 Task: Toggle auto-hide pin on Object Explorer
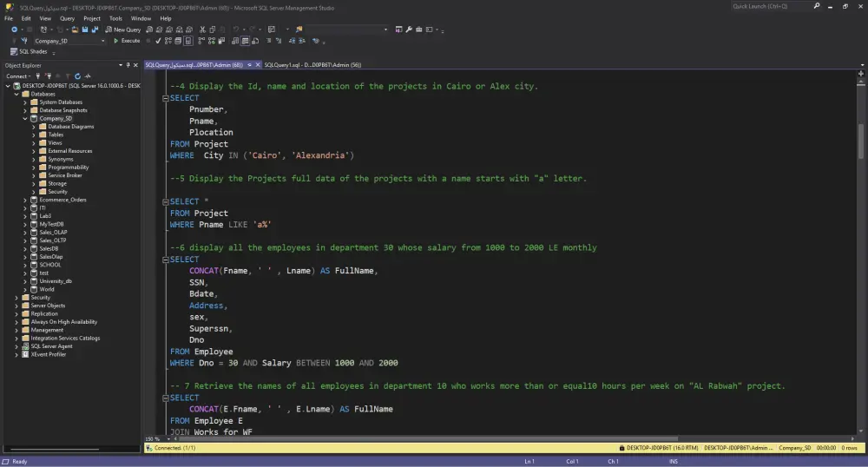pyautogui.click(x=128, y=65)
